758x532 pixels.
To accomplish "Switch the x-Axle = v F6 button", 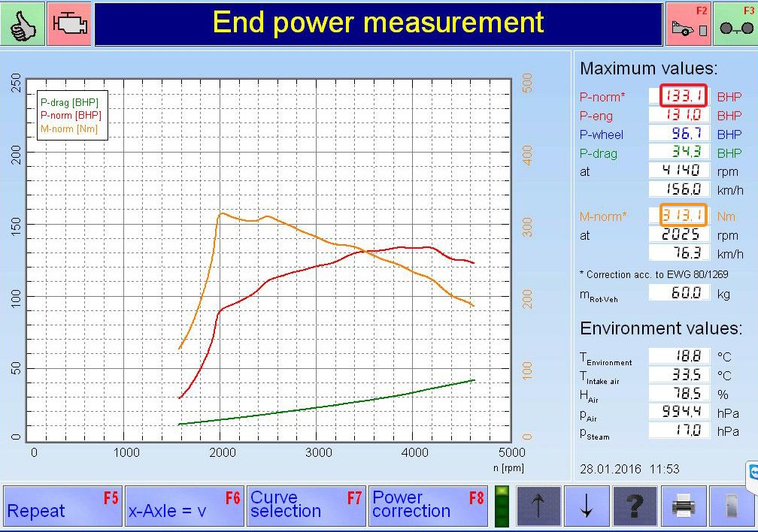I will 184,506.
